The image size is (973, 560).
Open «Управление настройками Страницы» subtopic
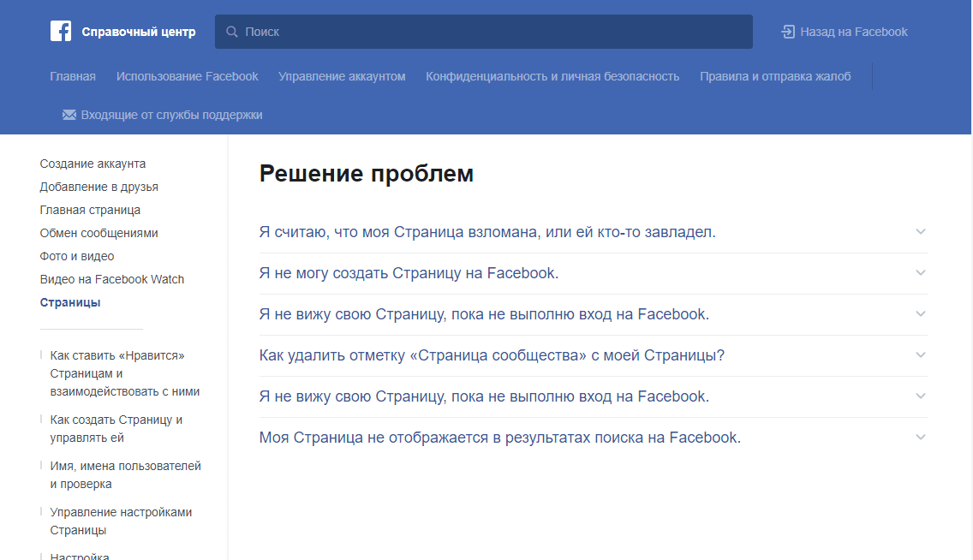click(121, 521)
